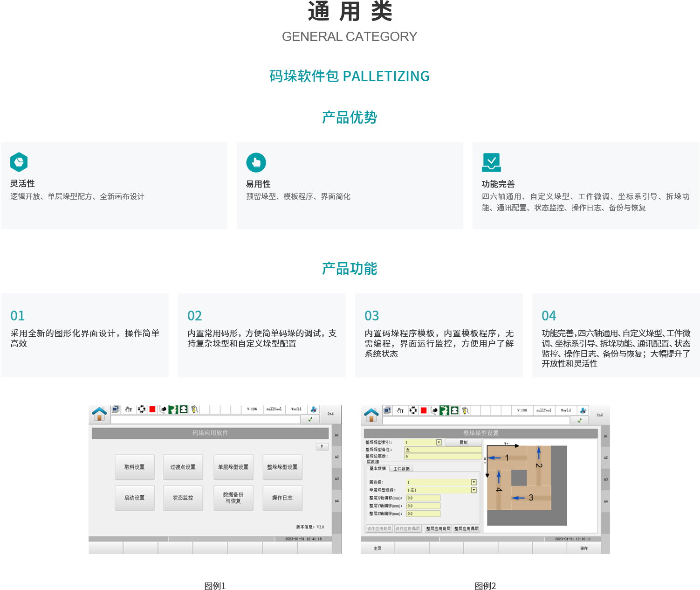The width and height of the screenshot is (700, 590).
Task: Click the 数据备份与恢复 button
Action: click(x=233, y=498)
